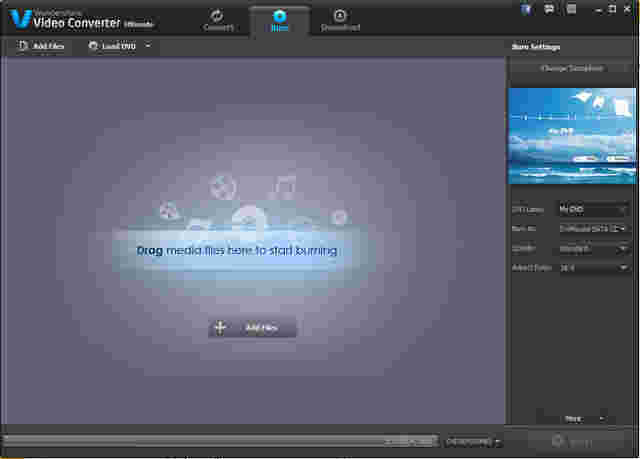Click the Burn button at bottom right

(x=576, y=441)
